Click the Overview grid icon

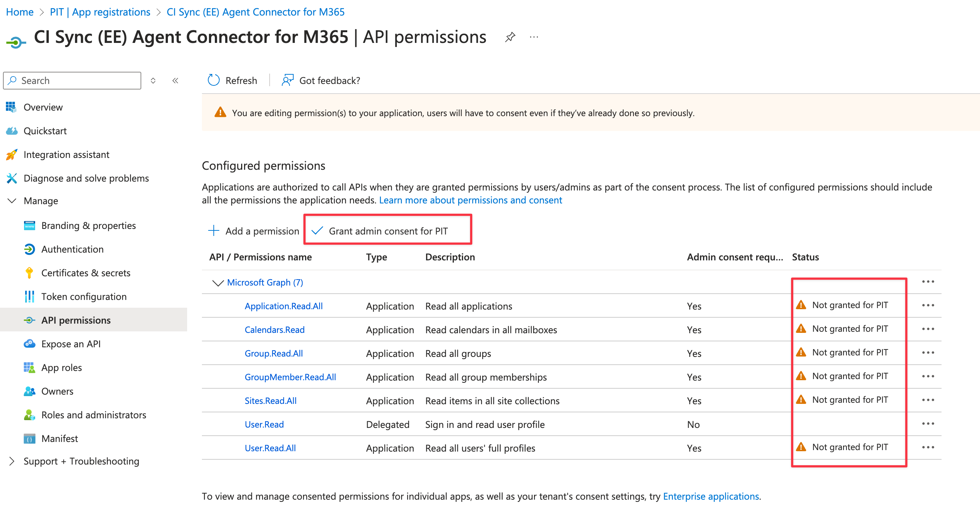(x=11, y=107)
